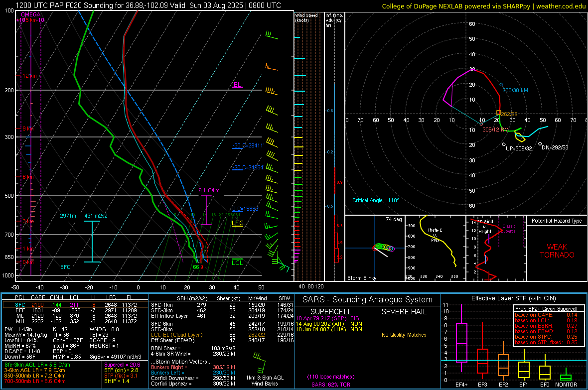Click the SARS - Sounding Analogue System title

pyautogui.click(x=367, y=300)
